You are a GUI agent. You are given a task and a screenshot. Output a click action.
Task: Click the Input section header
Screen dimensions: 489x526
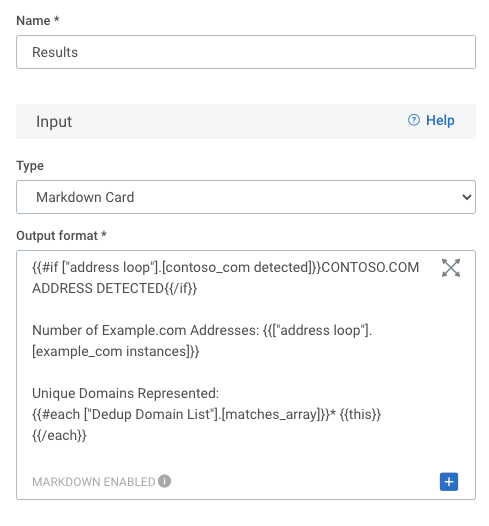pos(246,121)
